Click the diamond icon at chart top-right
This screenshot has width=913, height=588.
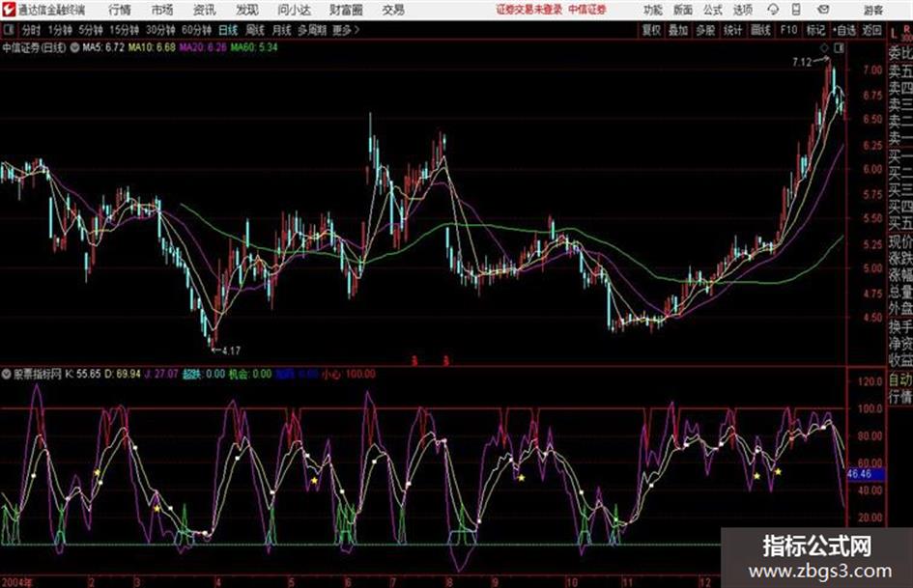pos(824,47)
